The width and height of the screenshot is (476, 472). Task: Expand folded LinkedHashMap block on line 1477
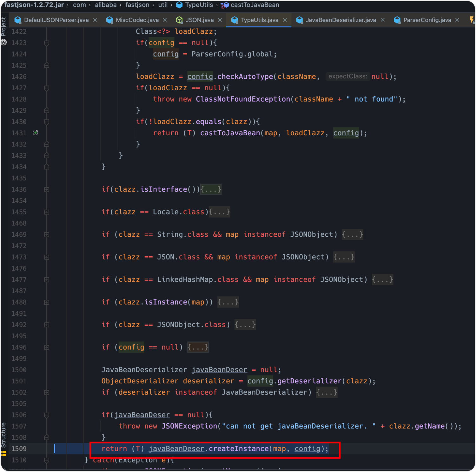coord(47,280)
